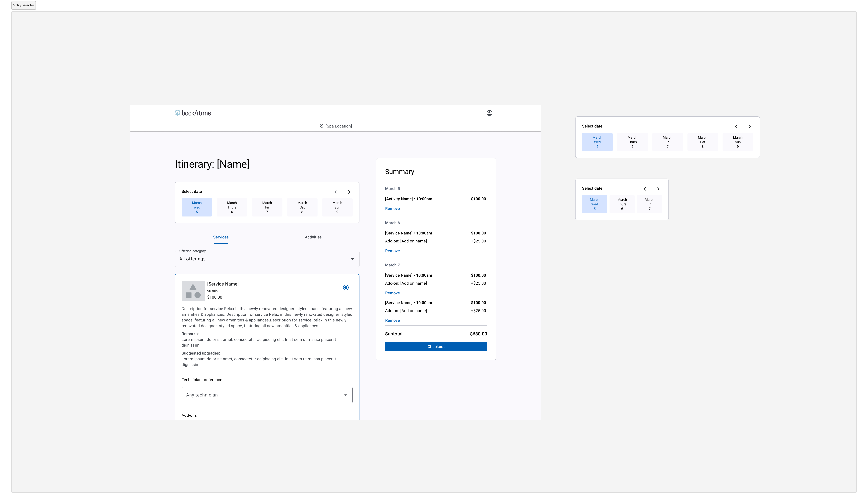Open the user account profile icon

tap(489, 113)
